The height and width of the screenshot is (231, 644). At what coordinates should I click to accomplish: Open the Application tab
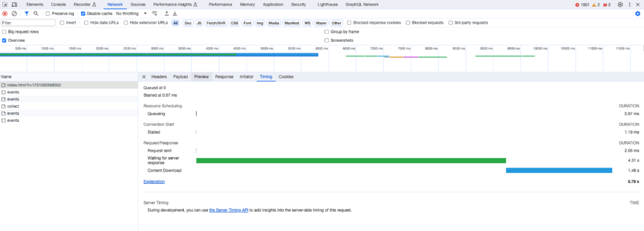point(273,5)
